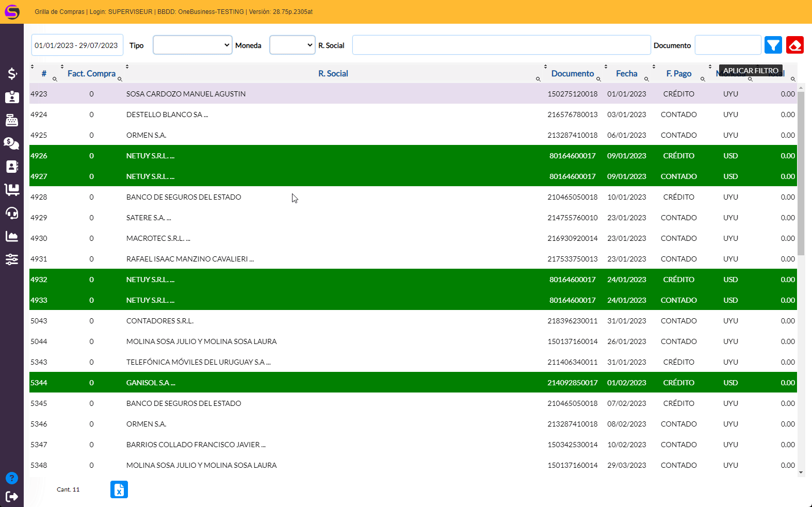Open the cash register module
The image size is (812, 507).
[x=12, y=120]
